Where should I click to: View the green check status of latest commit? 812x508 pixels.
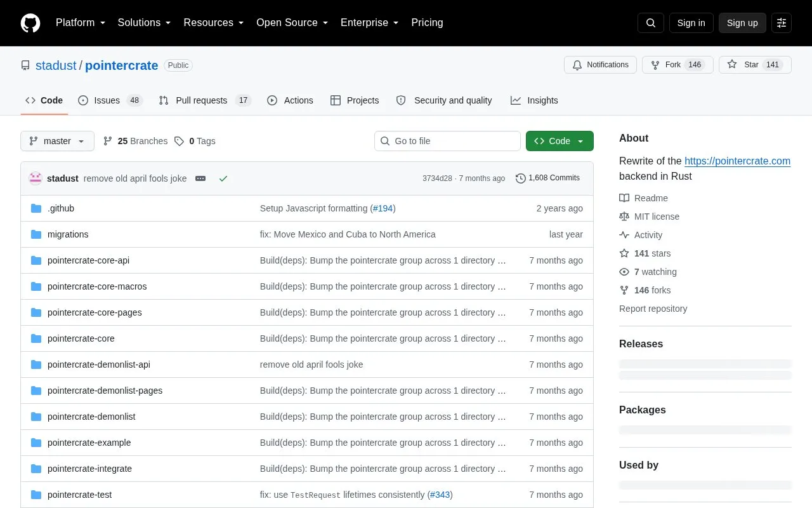(x=223, y=178)
